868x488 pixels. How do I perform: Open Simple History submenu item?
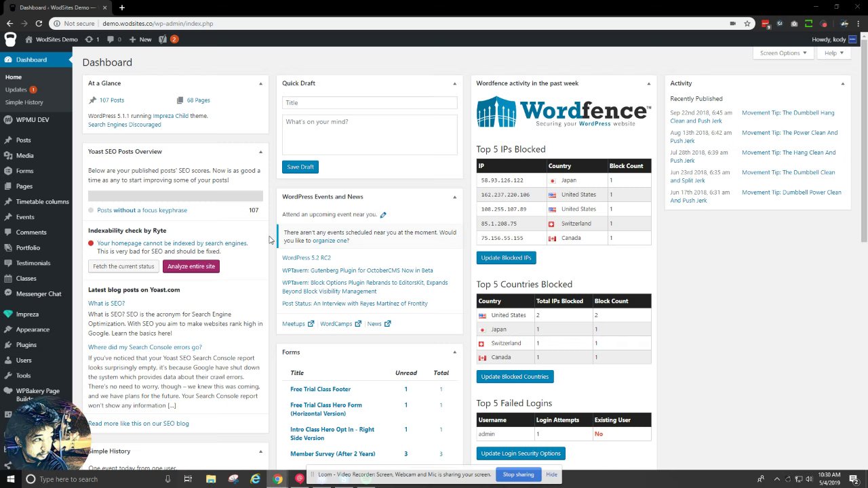[24, 102]
